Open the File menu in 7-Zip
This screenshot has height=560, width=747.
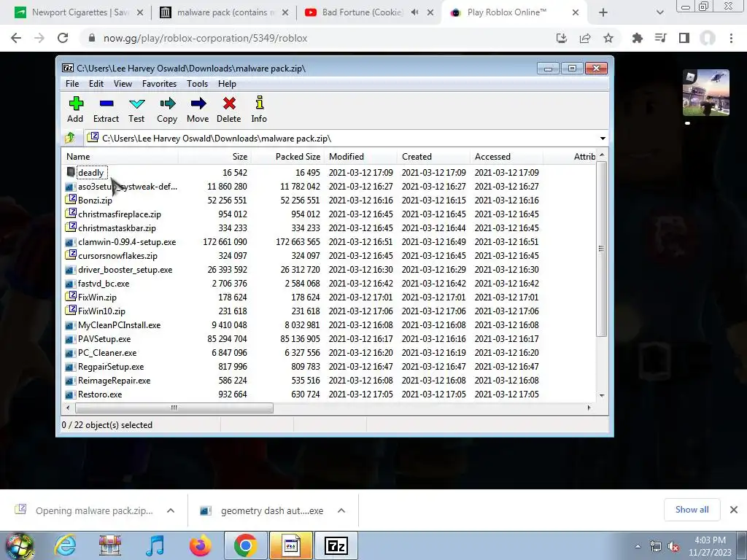(72, 84)
